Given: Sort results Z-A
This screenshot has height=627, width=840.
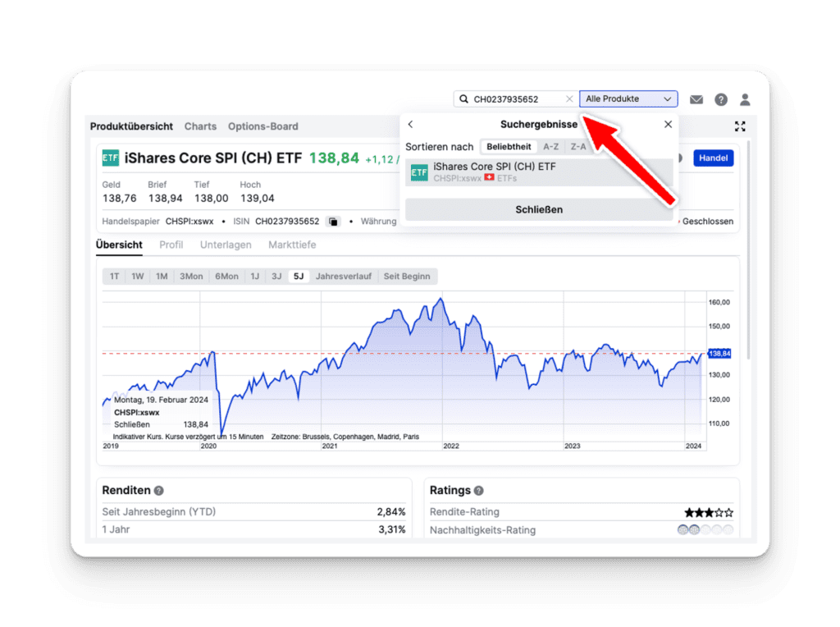Looking at the screenshot, I should [x=578, y=147].
